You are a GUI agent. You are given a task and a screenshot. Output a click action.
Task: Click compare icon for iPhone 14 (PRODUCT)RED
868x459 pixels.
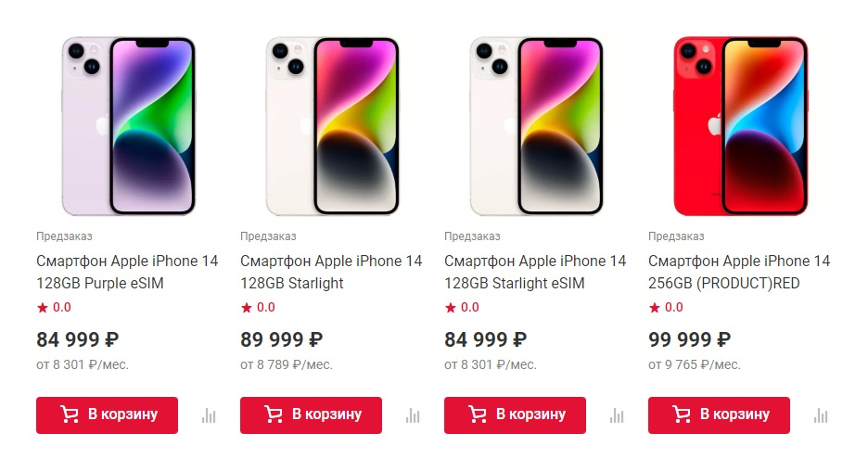(x=821, y=415)
